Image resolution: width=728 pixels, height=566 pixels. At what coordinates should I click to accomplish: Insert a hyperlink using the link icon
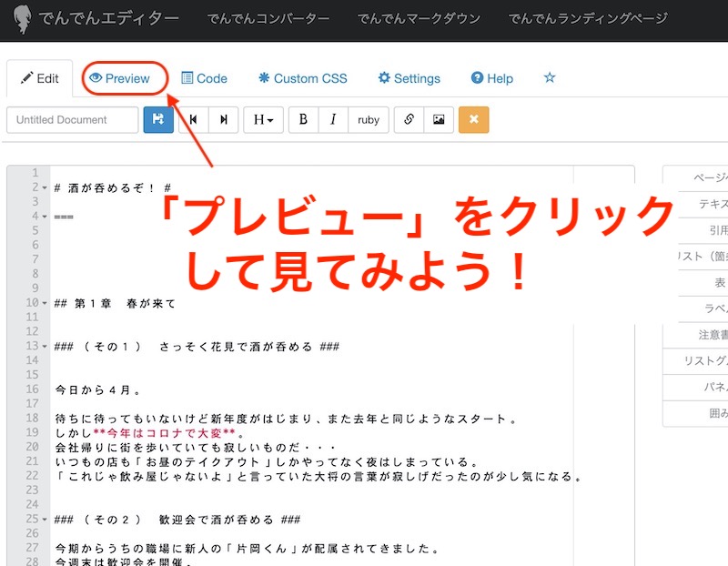pyautogui.click(x=409, y=120)
